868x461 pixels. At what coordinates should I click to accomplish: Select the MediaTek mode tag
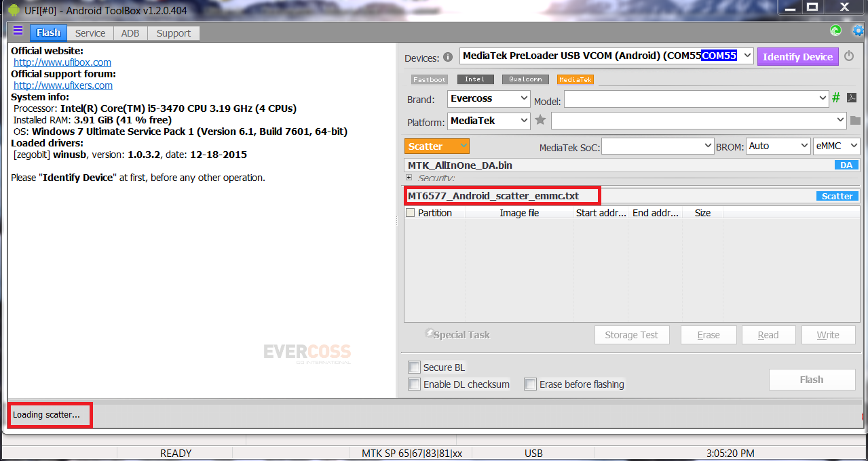[575, 79]
